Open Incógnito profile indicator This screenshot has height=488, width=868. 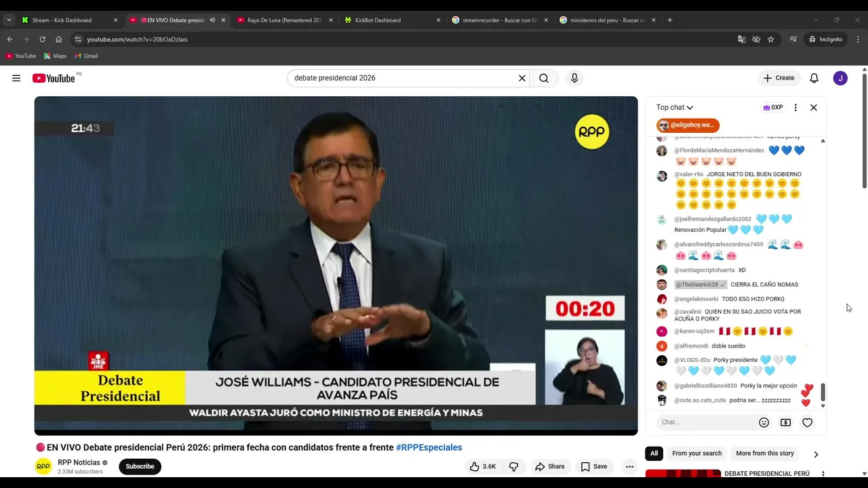pos(825,39)
